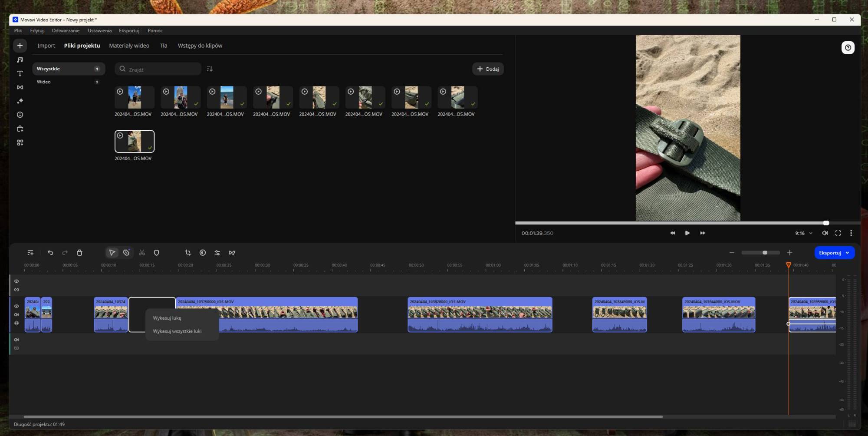Open the 9:16 aspect ratio dropdown
The image size is (868, 436).
803,233
